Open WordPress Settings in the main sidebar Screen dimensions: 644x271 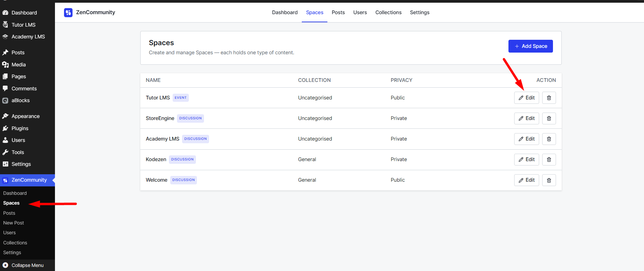[x=21, y=164]
